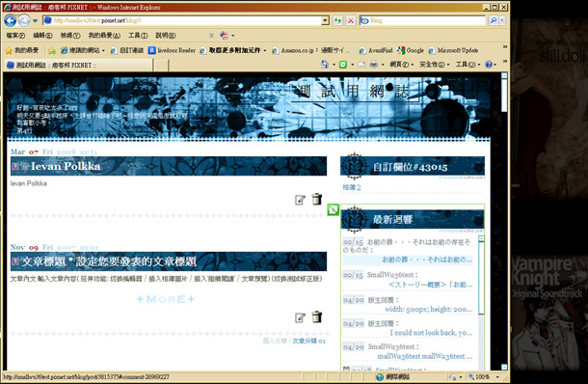
Task: Open the recent pages dropdown beside Forward
Action: (x=35, y=21)
